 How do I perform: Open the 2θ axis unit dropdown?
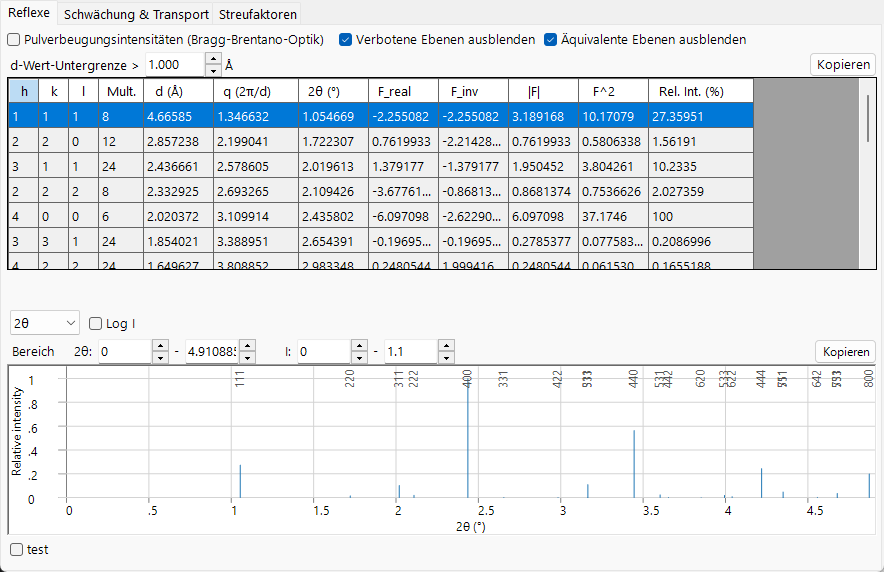[45, 323]
